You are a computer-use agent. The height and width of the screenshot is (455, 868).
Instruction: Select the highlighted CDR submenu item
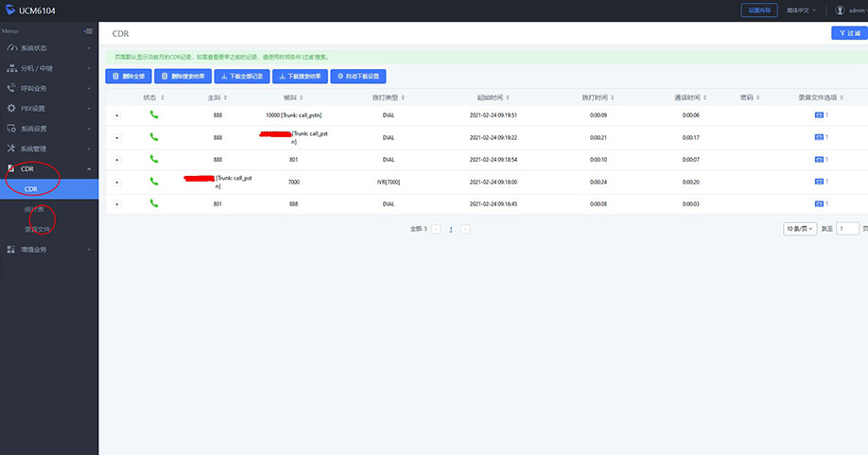[x=49, y=189]
